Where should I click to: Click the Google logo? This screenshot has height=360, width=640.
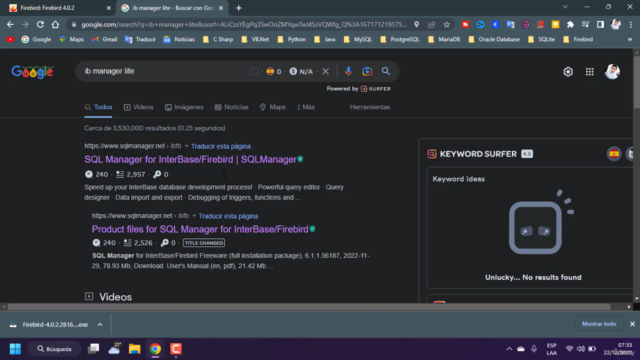32,72
